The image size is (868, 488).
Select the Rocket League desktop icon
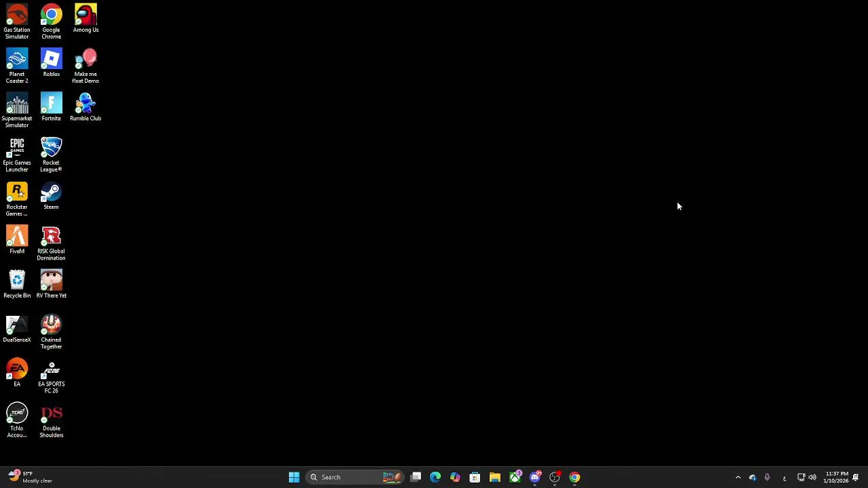point(51,155)
